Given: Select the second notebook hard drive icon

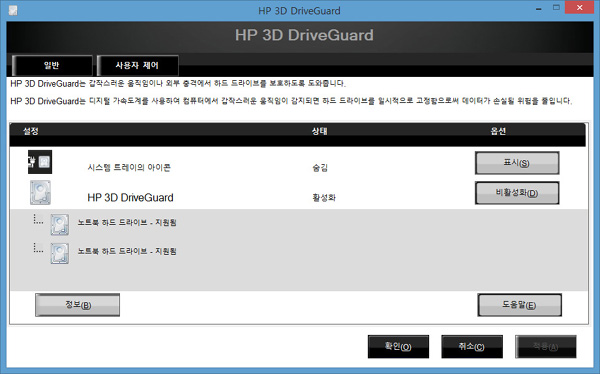Looking at the screenshot, I should (x=60, y=253).
